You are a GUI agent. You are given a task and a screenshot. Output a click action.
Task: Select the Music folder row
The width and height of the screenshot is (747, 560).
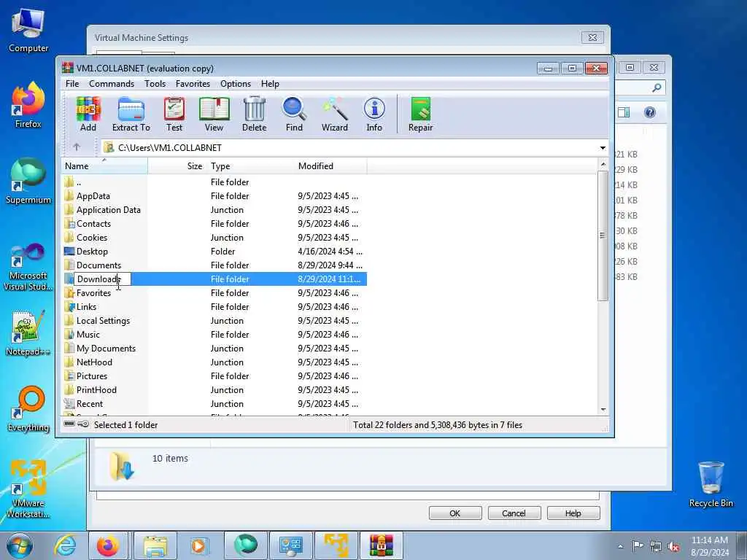click(x=214, y=334)
